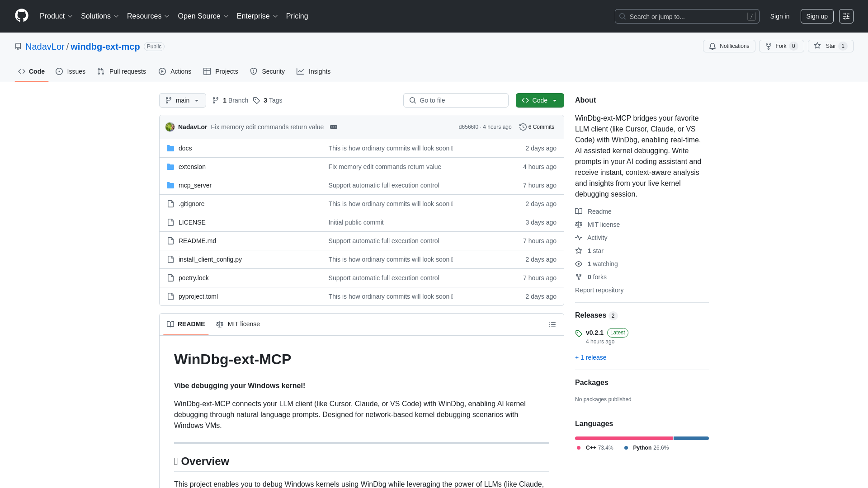868x488 pixels.
Task: Open the Actions tab
Action: point(175,71)
